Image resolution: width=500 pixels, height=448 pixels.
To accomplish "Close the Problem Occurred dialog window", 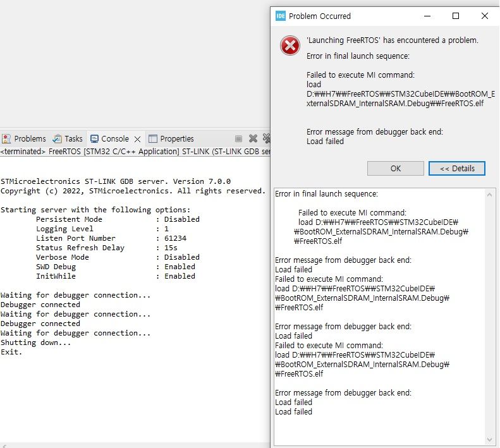I will [x=484, y=16].
